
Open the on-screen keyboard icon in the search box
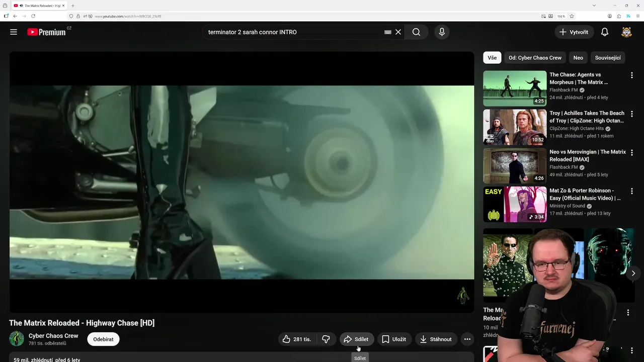pos(387,32)
